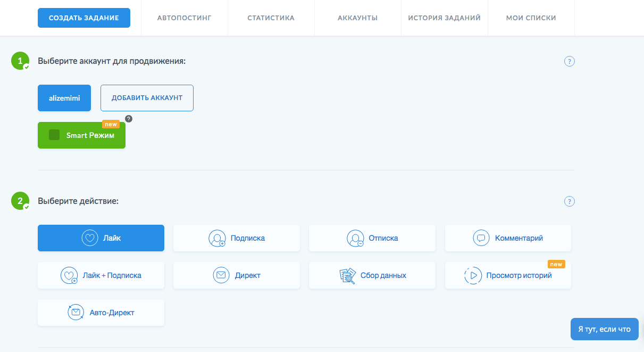
Task: Open the Мои списки tab
Action: tap(531, 18)
